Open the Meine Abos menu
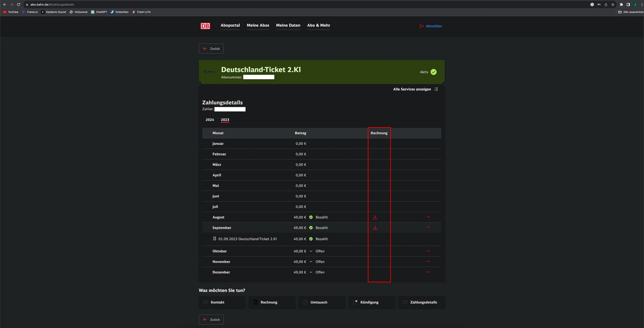This screenshot has height=328, width=644. [258, 25]
